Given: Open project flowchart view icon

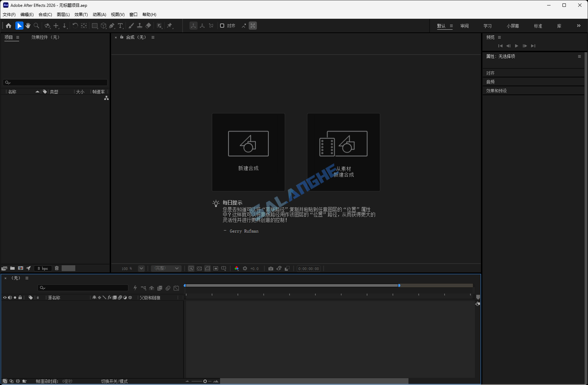Looking at the screenshot, I should pos(106,98).
